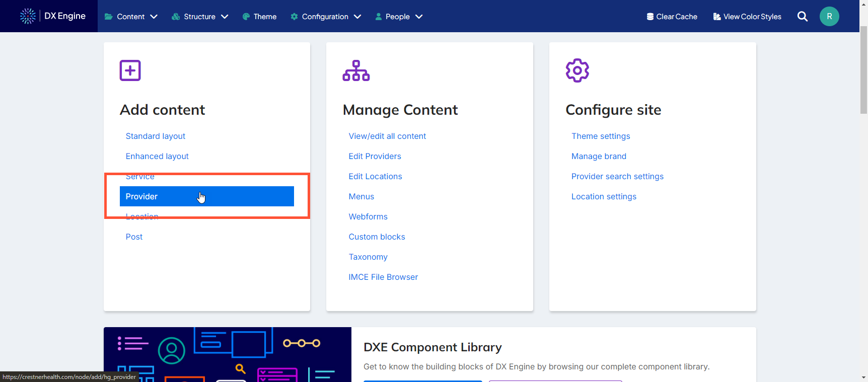Click the scrollbar down arrow
Viewport: 868px width, 382px height.
pyautogui.click(x=863, y=377)
